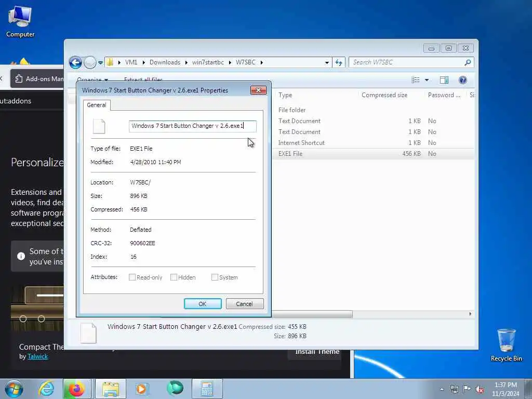Open the Windows Start orb
Viewport: 532px width, 399px height.
coord(14,389)
